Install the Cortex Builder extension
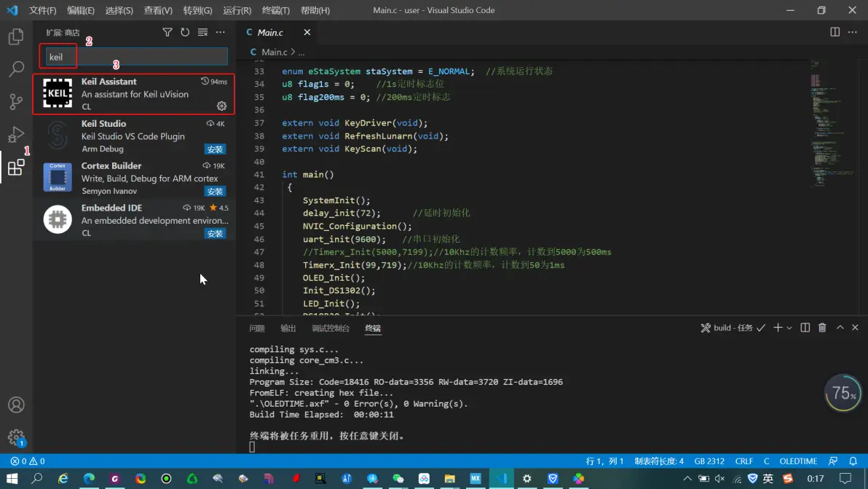The image size is (868, 489). click(215, 192)
